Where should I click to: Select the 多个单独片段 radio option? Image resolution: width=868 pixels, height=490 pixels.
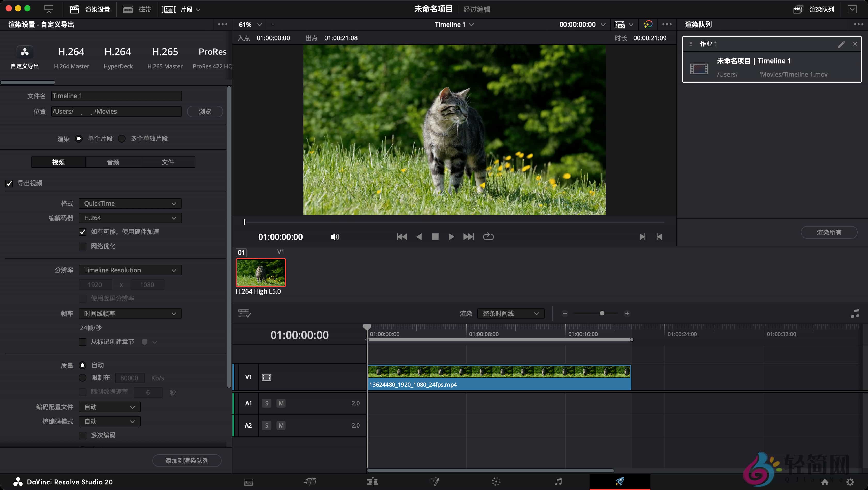[x=122, y=138]
